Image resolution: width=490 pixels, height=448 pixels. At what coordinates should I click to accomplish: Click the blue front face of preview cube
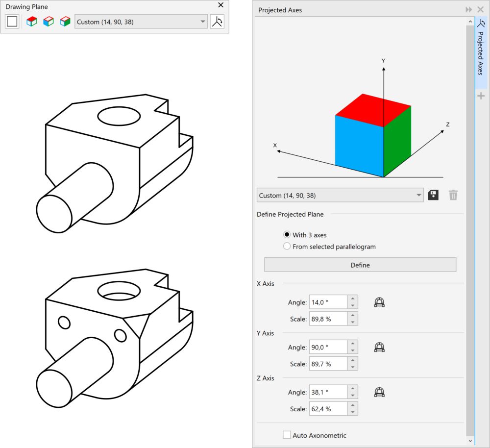coord(359,146)
